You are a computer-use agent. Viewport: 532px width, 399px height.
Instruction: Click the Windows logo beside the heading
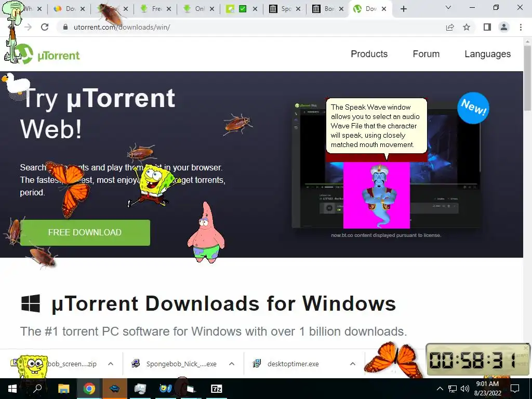pyautogui.click(x=31, y=303)
